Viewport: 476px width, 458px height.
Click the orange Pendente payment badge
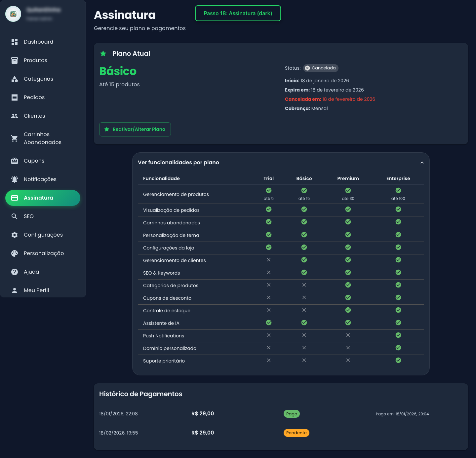click(296, 433)
